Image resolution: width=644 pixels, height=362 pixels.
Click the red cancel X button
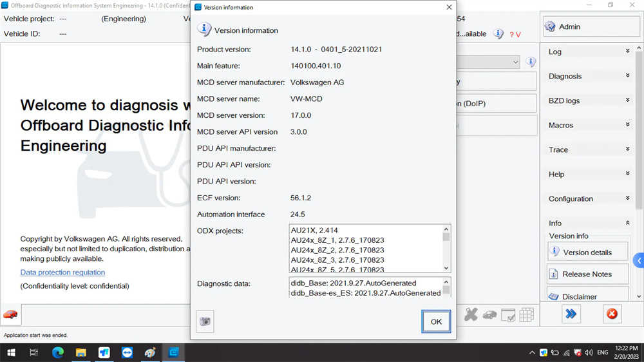(612, 314)
